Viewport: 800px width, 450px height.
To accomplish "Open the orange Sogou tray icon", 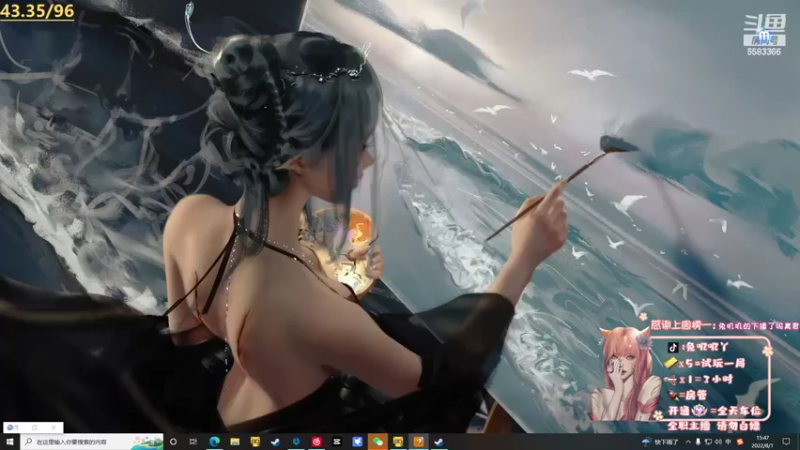I will pos(740,442).
